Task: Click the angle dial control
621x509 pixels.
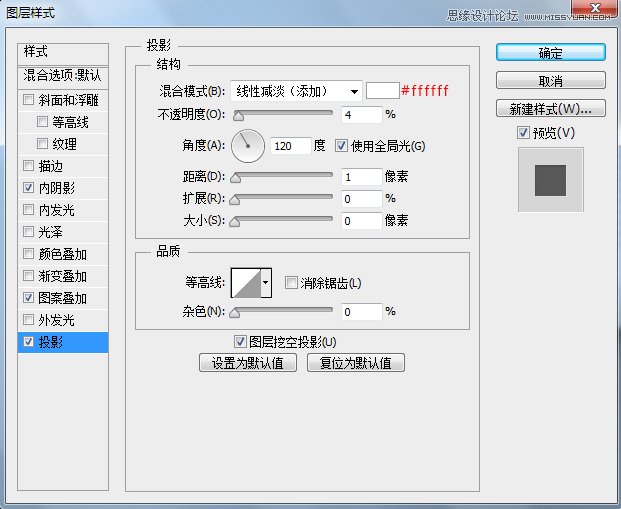Action: [x=248, y=146]
